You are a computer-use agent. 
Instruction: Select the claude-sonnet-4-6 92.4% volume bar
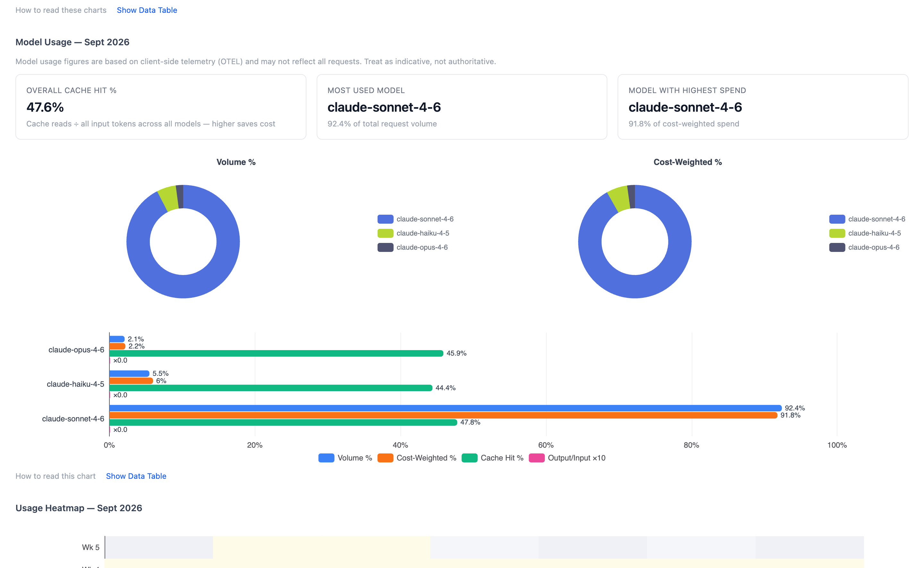tap(445, 408)
